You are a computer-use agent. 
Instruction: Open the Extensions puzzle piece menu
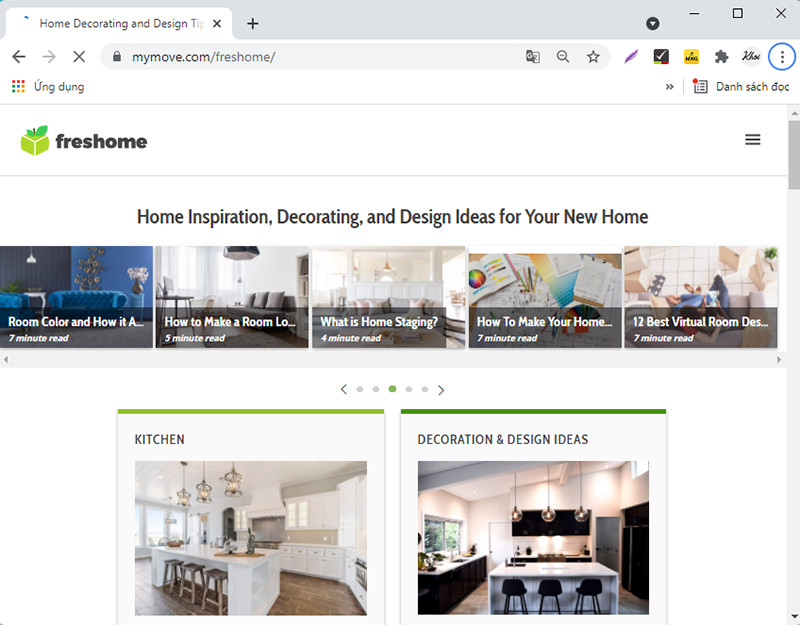[721, 57]
